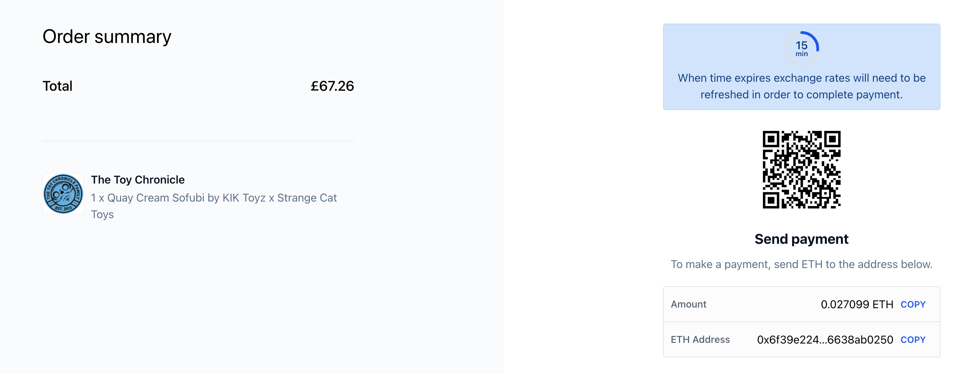Click the Amount row label
Image resolution: width=980 pixels, height=374 pixels.
(688, 304)
